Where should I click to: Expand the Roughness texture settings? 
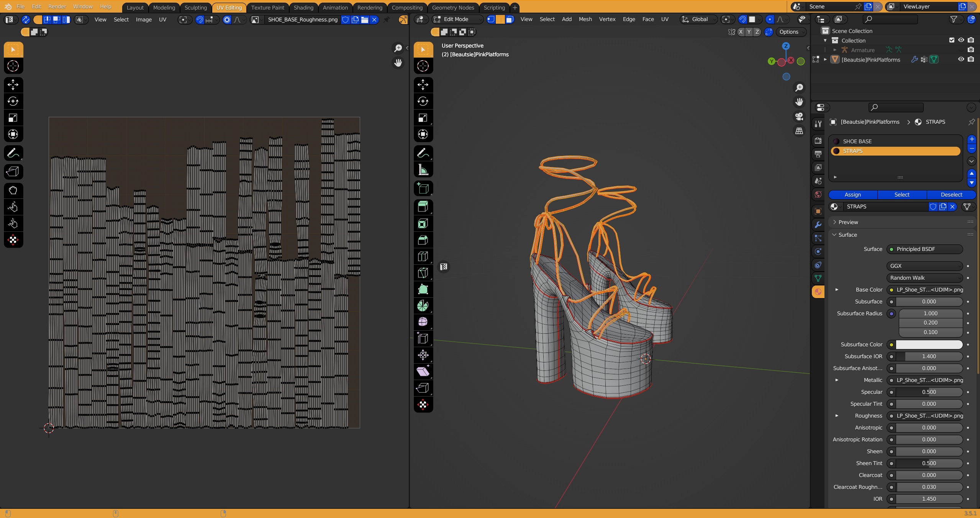(837, 416)
